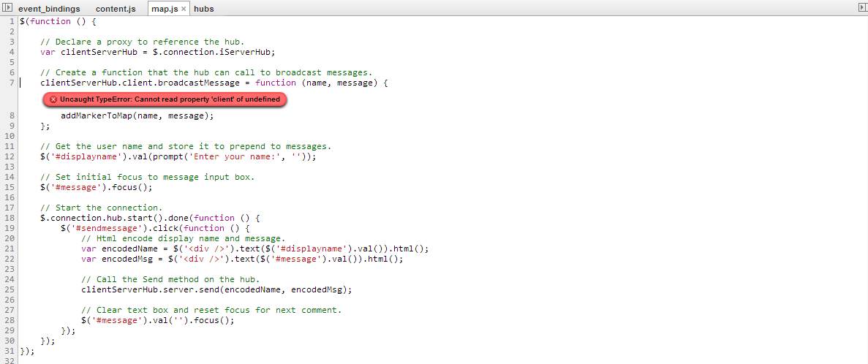Click line number 18 in the gutter

tap(9, 218)
